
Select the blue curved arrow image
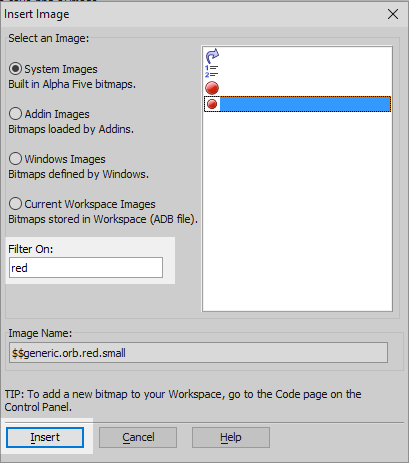click(x=212, y=56)
